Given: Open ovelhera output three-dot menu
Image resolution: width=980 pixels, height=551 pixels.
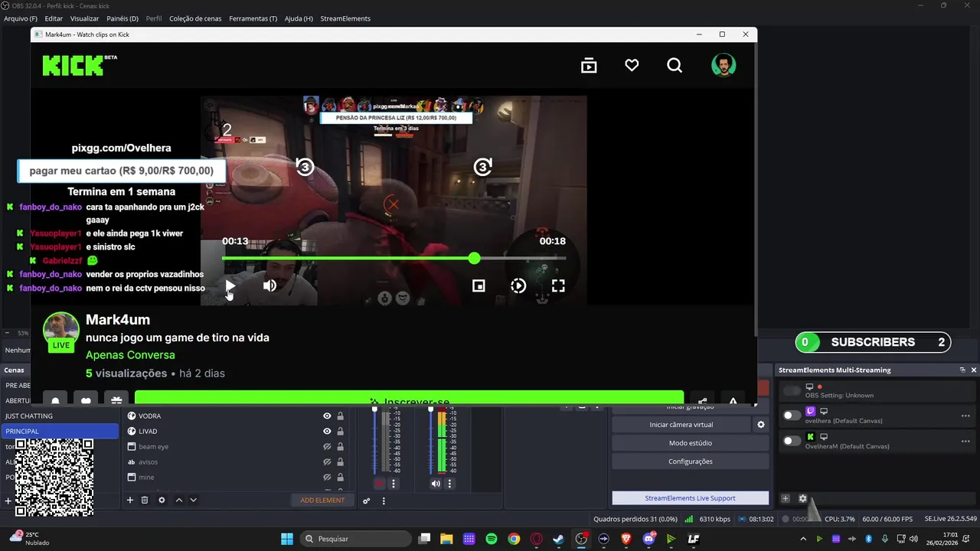Looking at the screenshot, I should pyautogui.click(x=965, y=416).
